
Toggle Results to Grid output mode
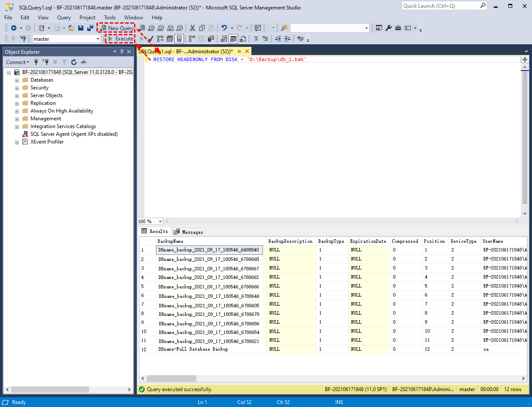coord(233,39)
